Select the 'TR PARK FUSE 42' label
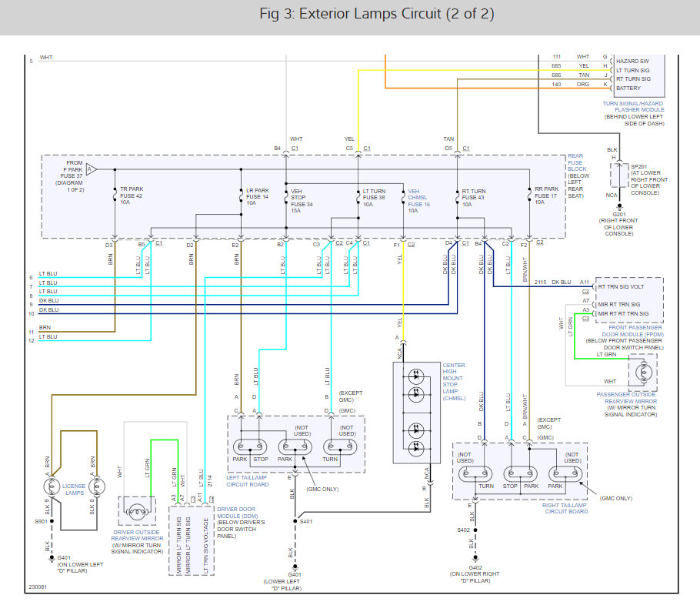 [132, 196]
